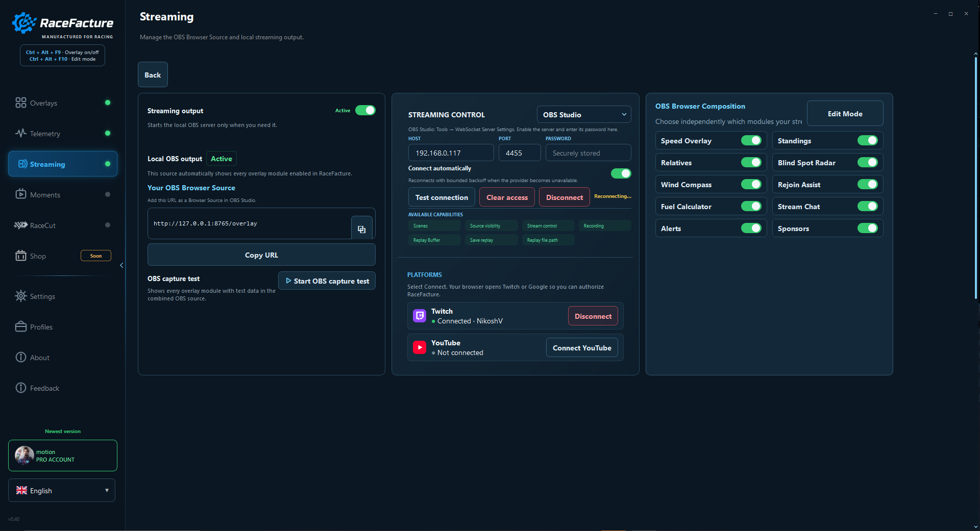Open Edit Mode for OBS composition
980x531 pixels.
click(x=845, y=113)
